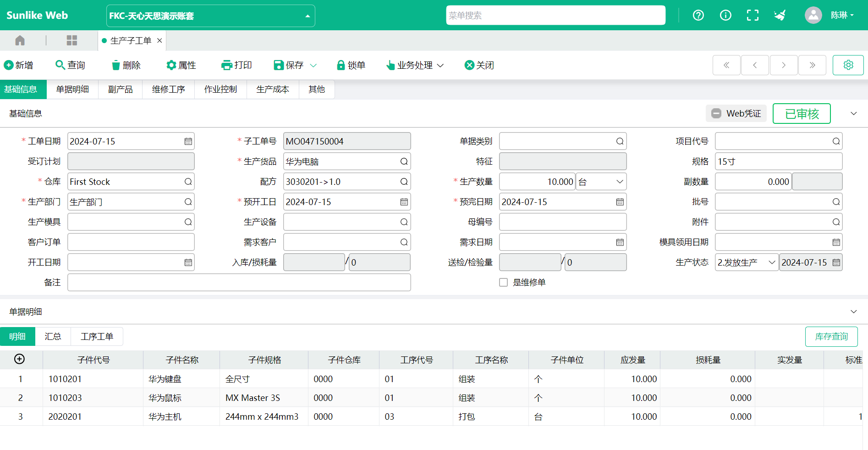Open the FKC account set dropdown
The image size is (868, 450).
[211, 16]
